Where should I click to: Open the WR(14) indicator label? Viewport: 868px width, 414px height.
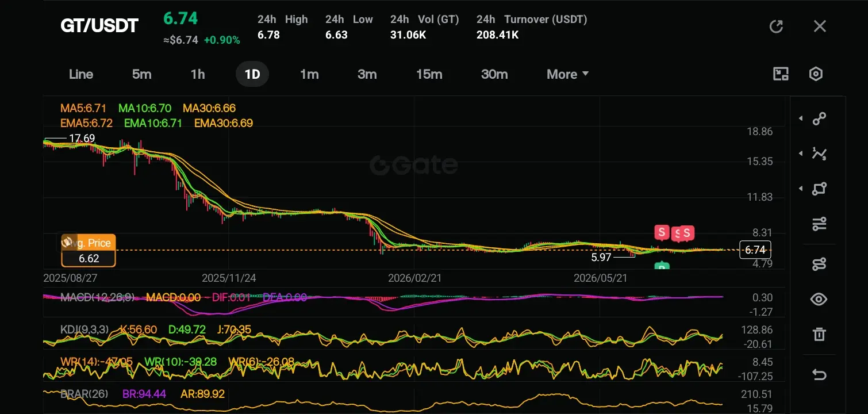(96, 362)
